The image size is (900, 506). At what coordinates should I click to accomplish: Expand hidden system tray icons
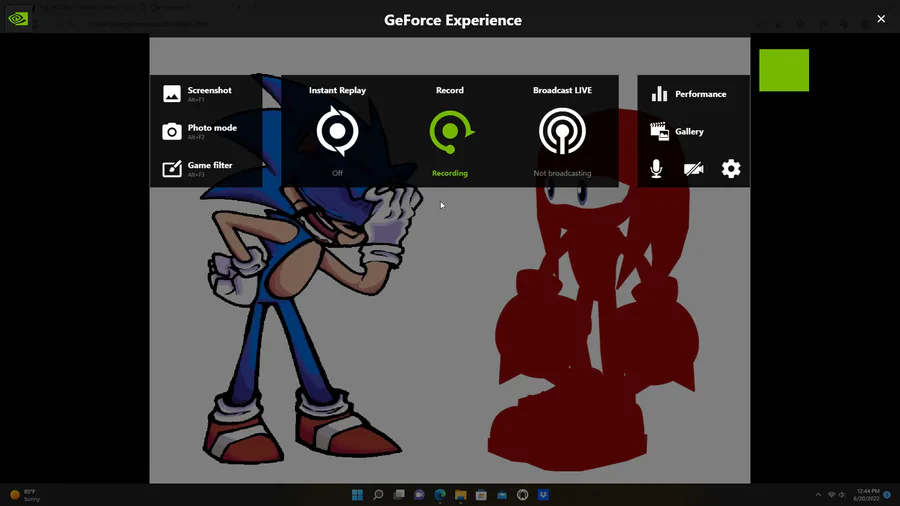(x=818, y=495)
